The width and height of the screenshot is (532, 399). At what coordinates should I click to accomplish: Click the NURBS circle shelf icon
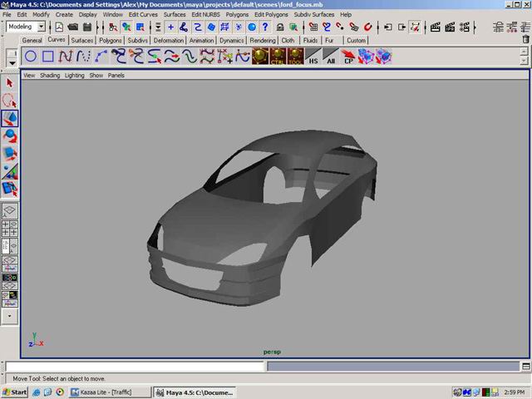31,57
